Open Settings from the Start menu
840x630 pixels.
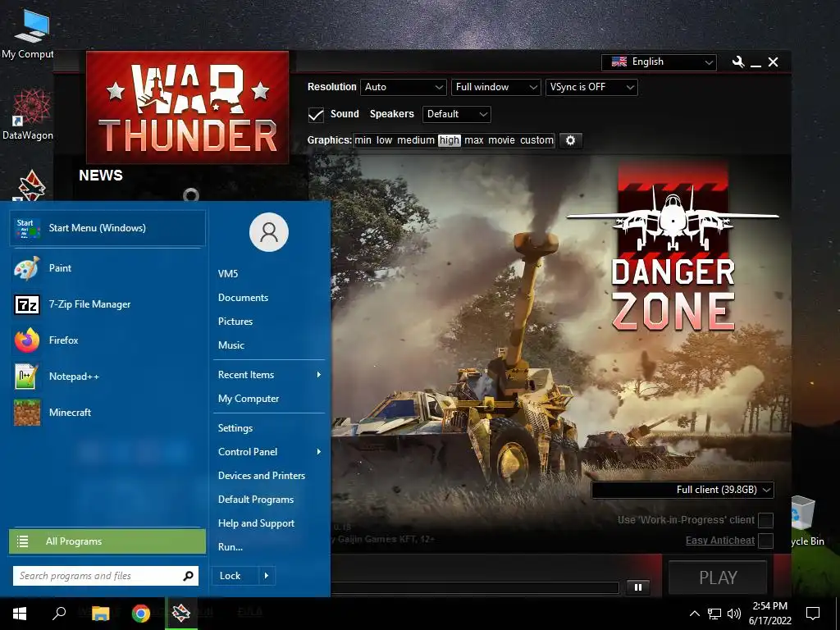tap(235, 428)
